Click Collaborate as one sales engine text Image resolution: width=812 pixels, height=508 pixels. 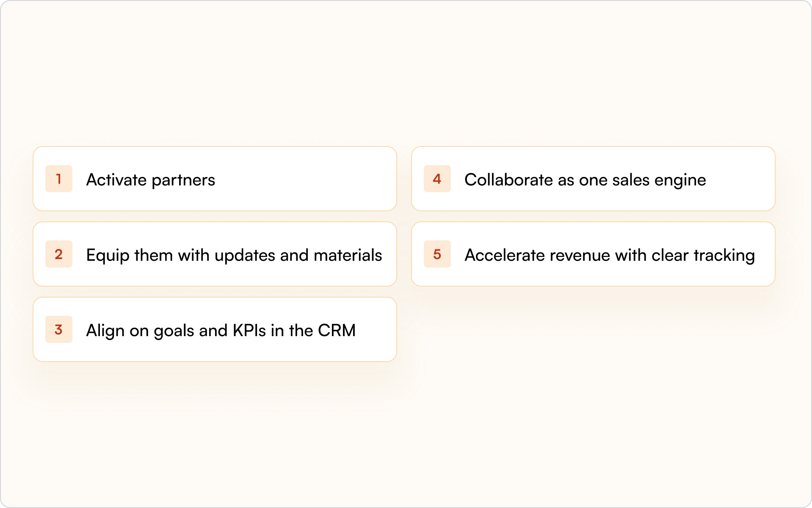pos(585,180)
